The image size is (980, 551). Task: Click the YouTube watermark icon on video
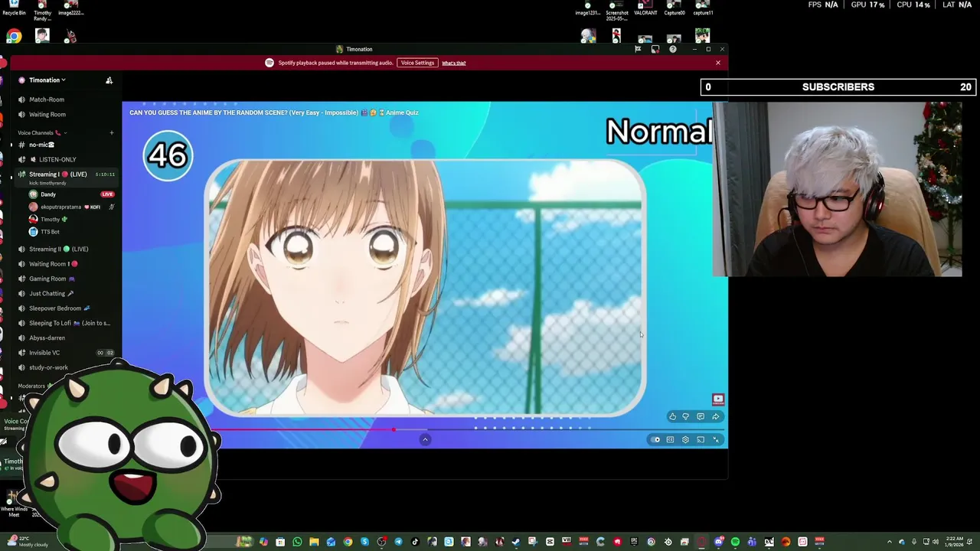click(717, 399)
